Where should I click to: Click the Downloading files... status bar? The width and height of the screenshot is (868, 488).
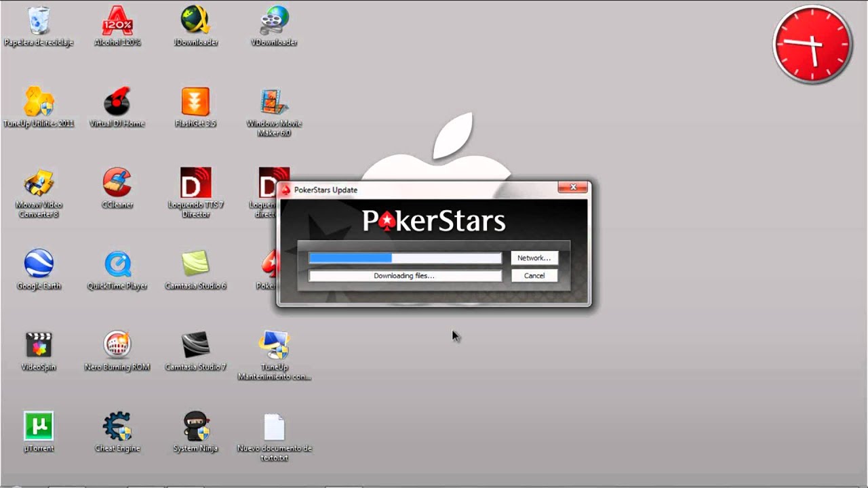coord(405,276)
